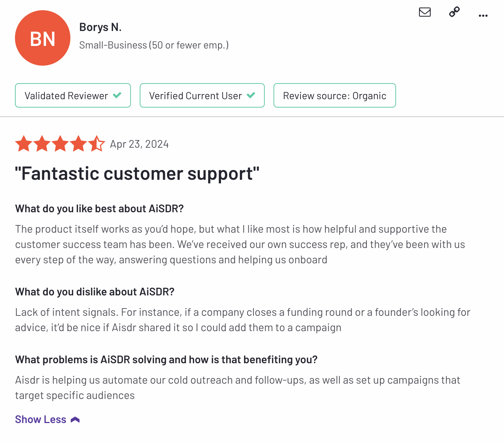Click the BN reviewer avatar
This screenshot has height=442, width=504.
(42, 38)
